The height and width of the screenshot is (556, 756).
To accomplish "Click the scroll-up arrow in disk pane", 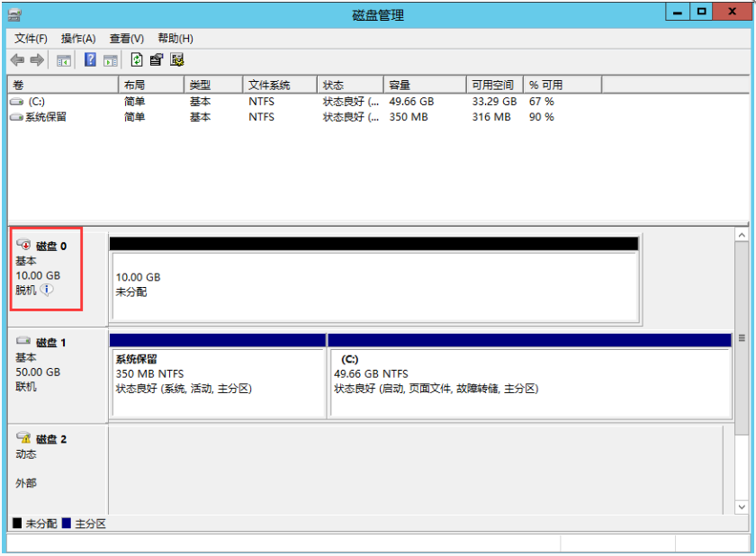I will 742,235.
